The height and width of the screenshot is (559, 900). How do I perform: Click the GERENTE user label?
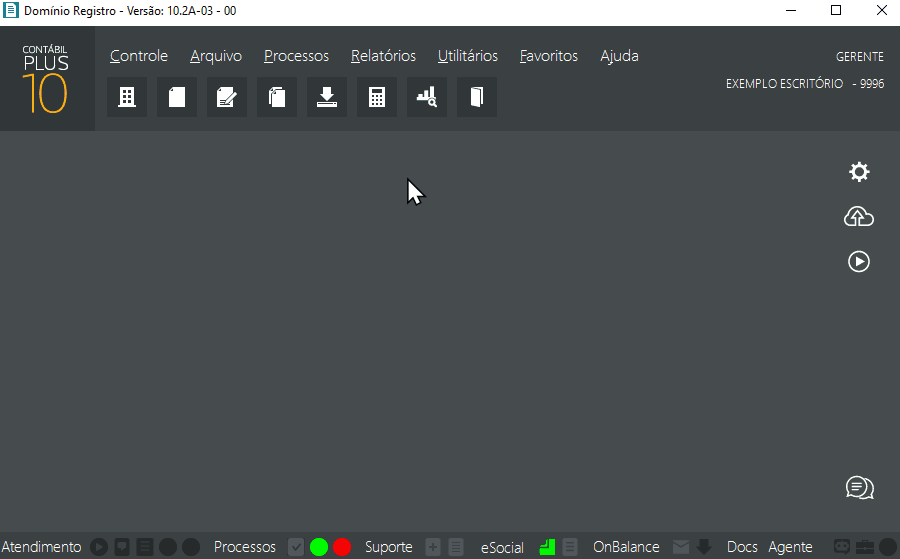(860, 57)
